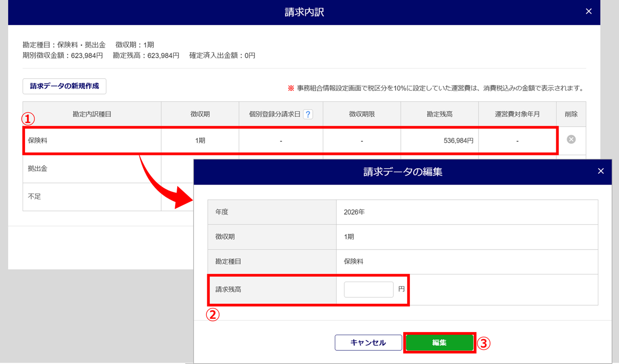The width and height of the screenshot is (619, 364).
Task: Click the 徴収期 column header
Action: tap(200, 114)
